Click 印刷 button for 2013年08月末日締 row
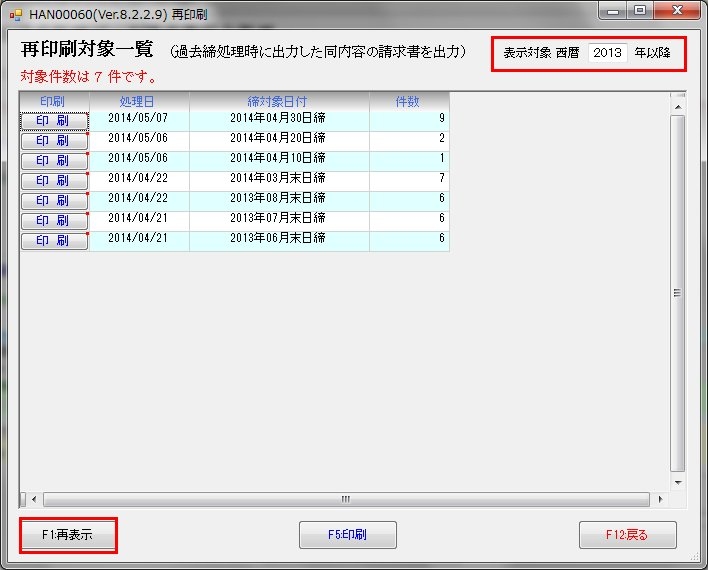This screenshot has width=708, height=570. [x=54, y=201]
